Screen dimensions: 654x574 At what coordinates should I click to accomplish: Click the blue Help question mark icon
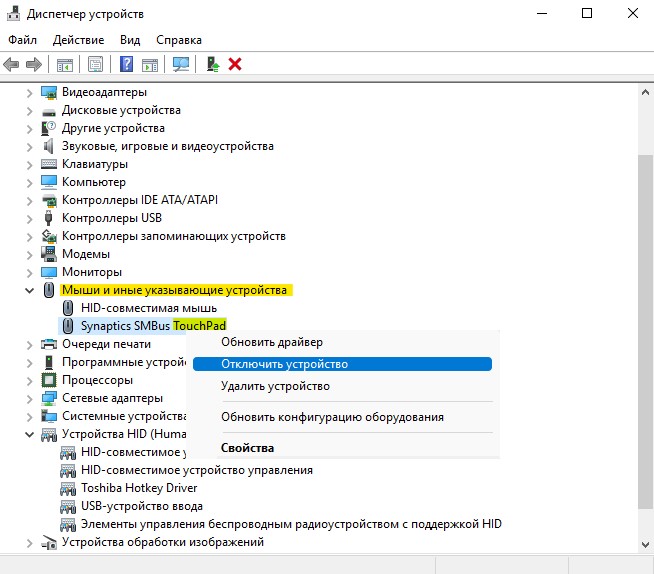click(x=126, y=64)
